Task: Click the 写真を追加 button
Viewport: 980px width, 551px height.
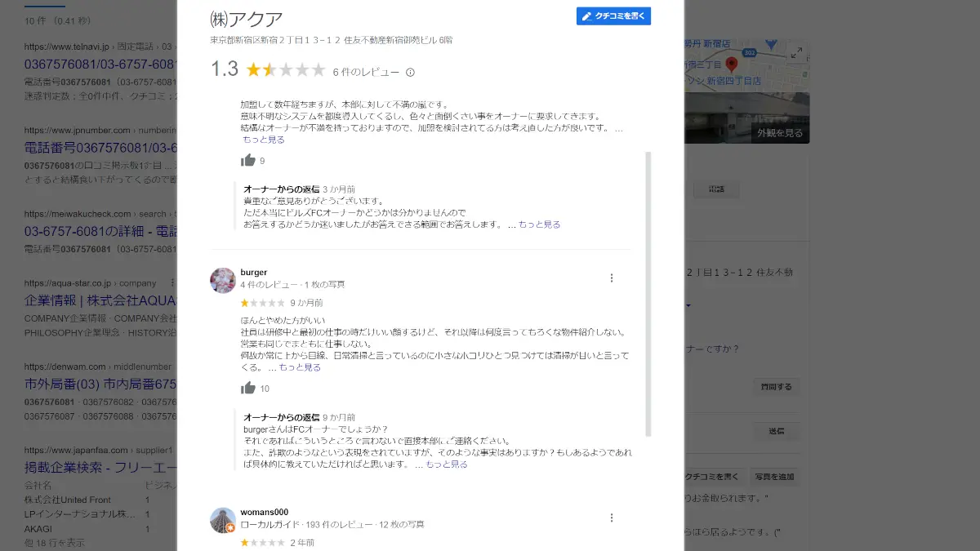Action: pyautogui.click(x=775, y=477)
